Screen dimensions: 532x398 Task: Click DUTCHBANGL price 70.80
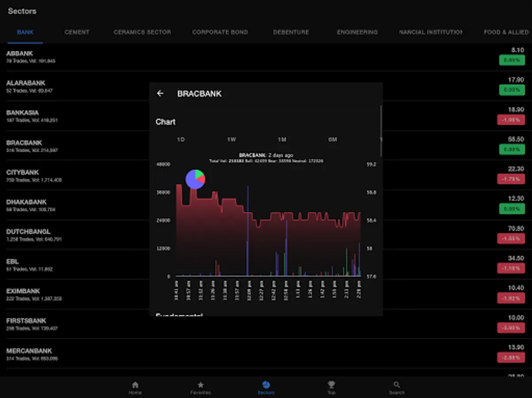click(516, 228)
